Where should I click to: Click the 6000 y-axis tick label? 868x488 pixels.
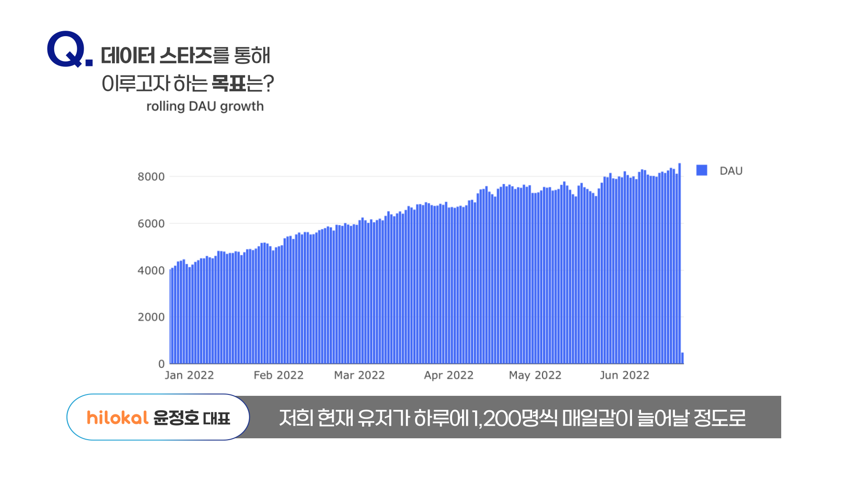pyautogui.click(x=151, y=224)
